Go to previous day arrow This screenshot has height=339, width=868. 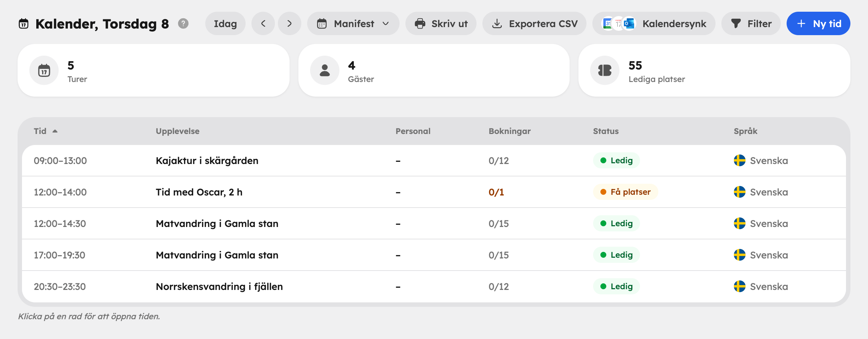click(x=263, y=23)
